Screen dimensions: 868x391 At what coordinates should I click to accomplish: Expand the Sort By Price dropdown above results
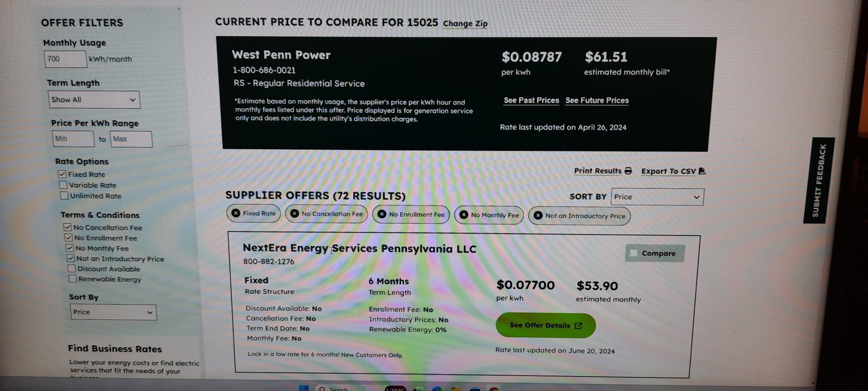point(657,197)
